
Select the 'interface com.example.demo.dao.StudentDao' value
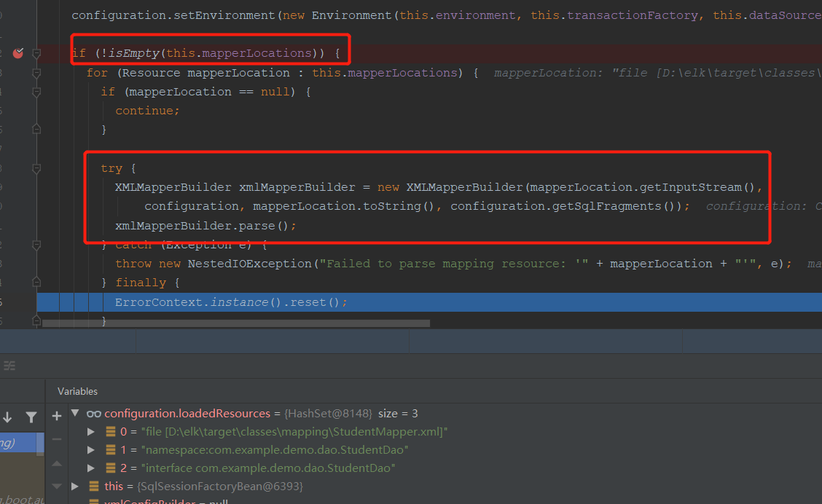(268, 468)
